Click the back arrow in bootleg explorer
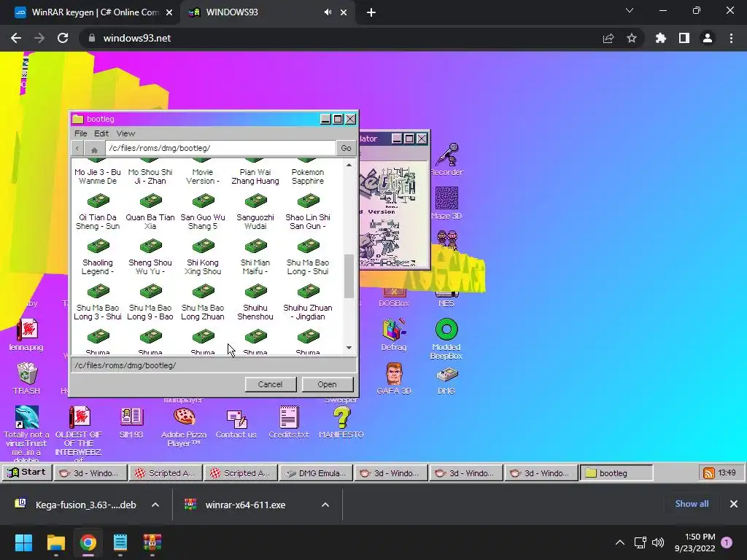Image resolution: width=747 pixels, height=560 pixels. click(x=77, y=148)
